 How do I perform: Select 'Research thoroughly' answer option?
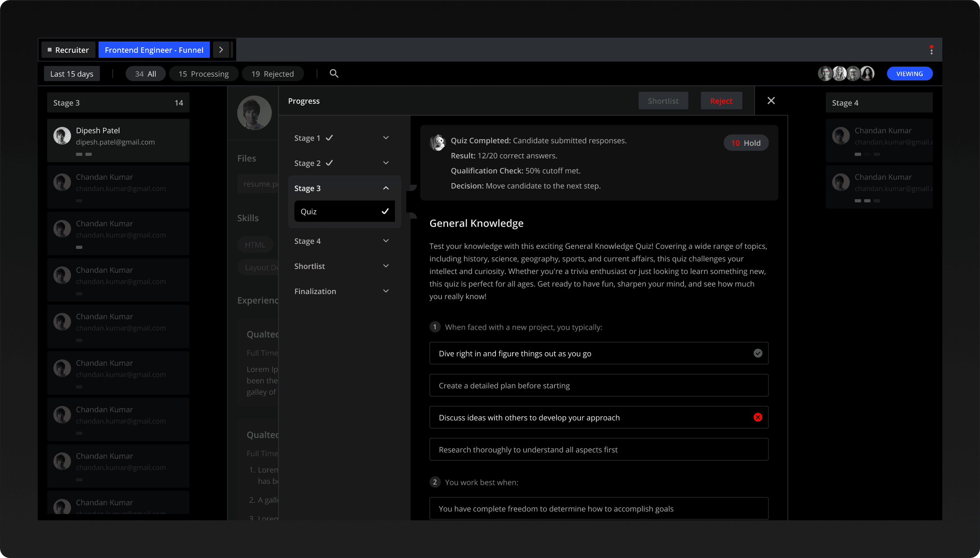598,449
